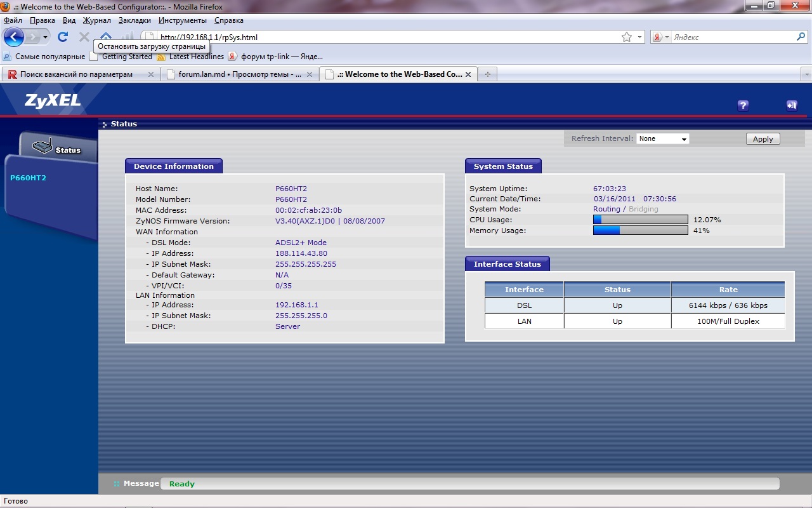Click the Bridging system mode link

643,209
